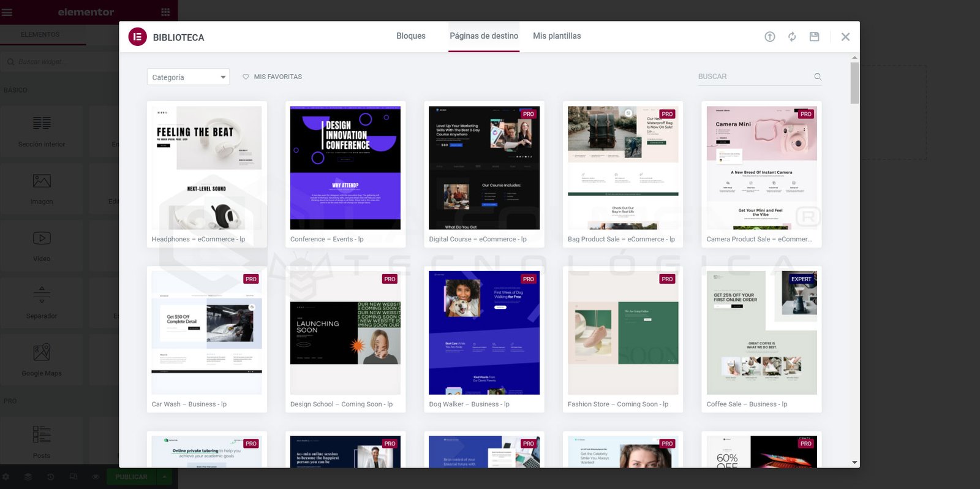The height and width of the screenshot is (489, 980).
Task: Click PRO badge on Car Wash template
Action: coord(251,279)
